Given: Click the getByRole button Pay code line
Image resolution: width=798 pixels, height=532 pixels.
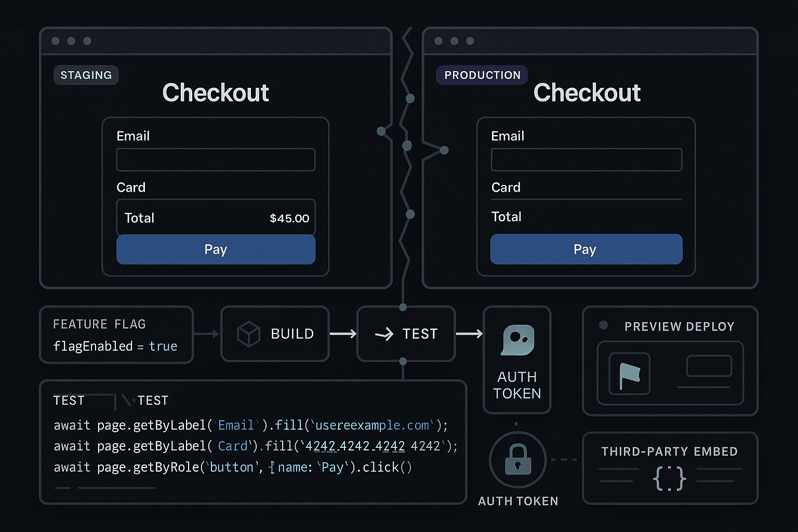Looking at the screenshot, I should pos(233,467).
